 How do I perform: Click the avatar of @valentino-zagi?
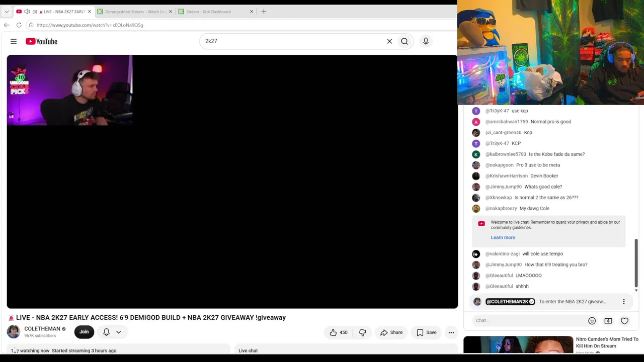click(x=476, y=254)
